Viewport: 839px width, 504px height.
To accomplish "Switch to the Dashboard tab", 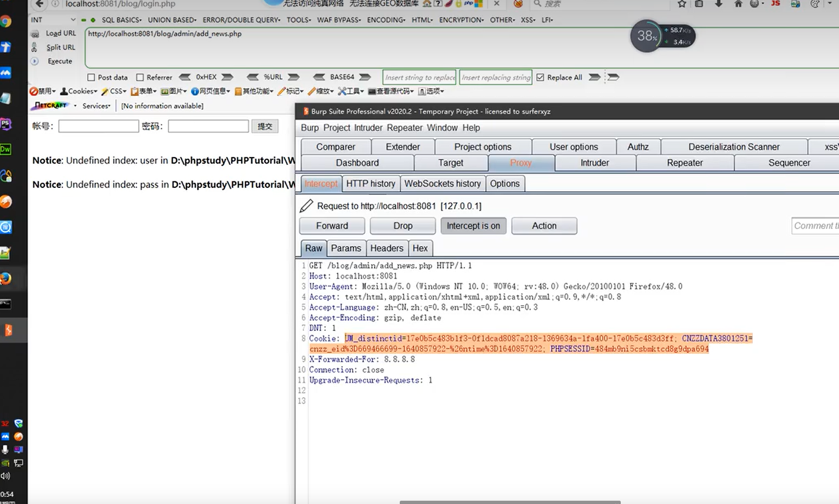I will (x=358, y=163).
